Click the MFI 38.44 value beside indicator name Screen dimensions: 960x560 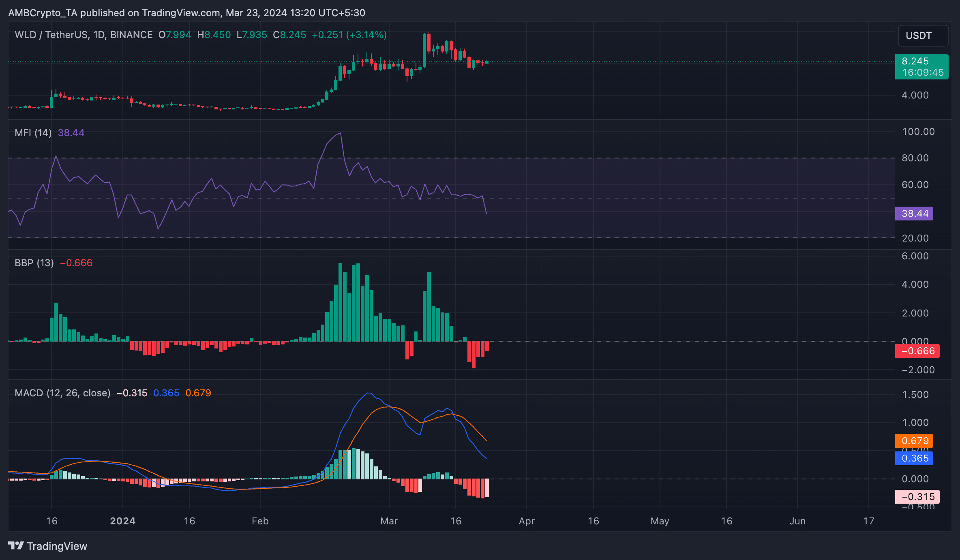click(x=71, y=133)
